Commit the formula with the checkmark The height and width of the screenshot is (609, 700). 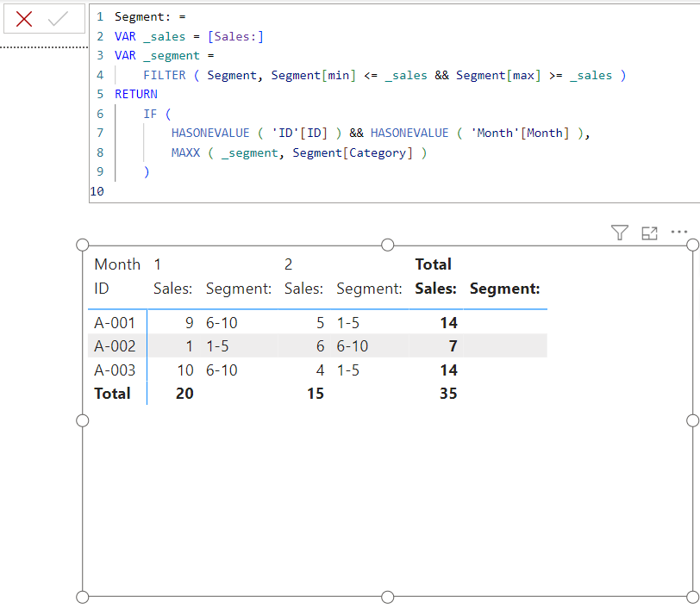coord(58,19)
